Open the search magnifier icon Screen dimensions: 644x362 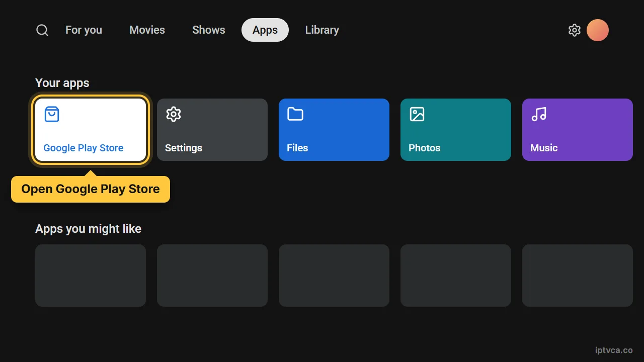point(42,30)
